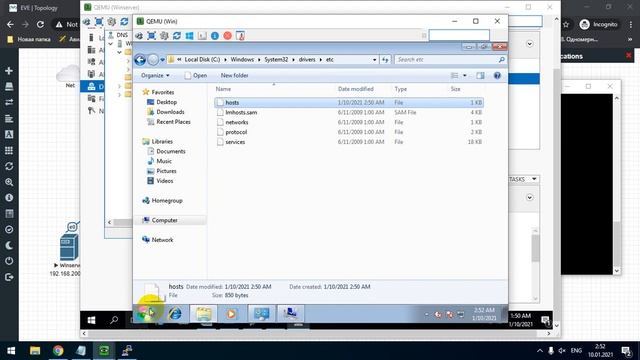
Task: Click red disconnect icon in QEMU (Win) toolbar
Action: click(227, 36)
